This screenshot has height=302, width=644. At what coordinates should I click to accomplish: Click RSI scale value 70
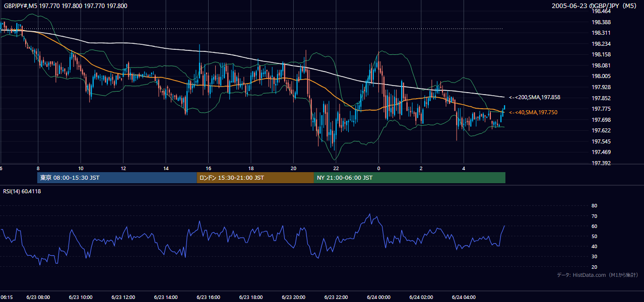point(594,216)
